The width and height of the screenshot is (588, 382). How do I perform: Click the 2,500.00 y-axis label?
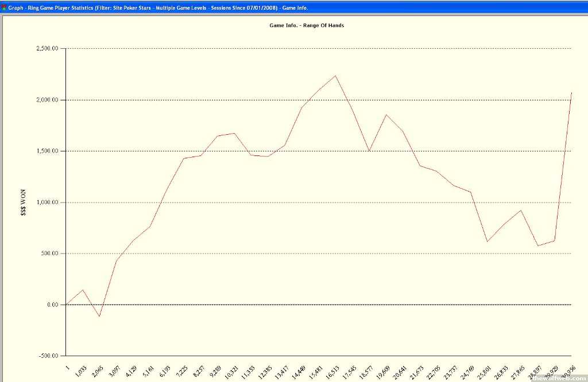pyautogui.click(x=47, y=49)
